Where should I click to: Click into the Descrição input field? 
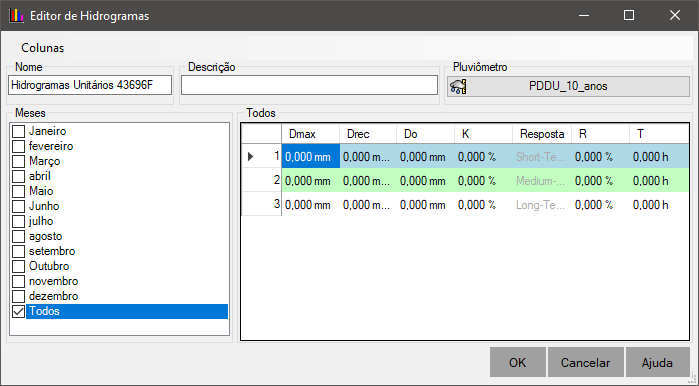tap(309, 85)
